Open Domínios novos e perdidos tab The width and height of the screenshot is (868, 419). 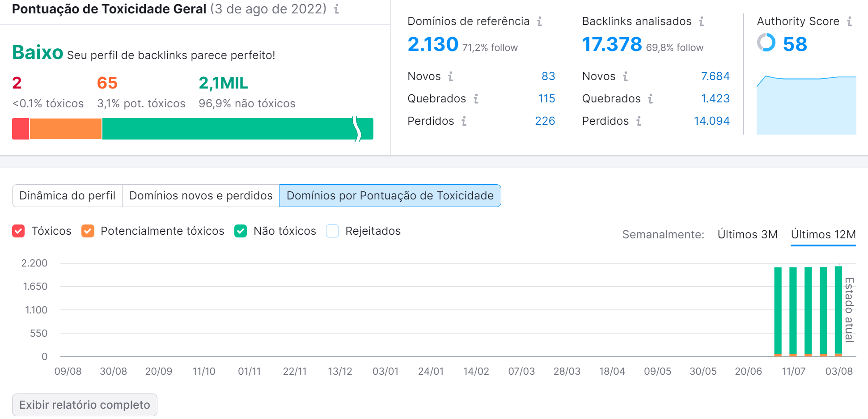tap(201, 196)
